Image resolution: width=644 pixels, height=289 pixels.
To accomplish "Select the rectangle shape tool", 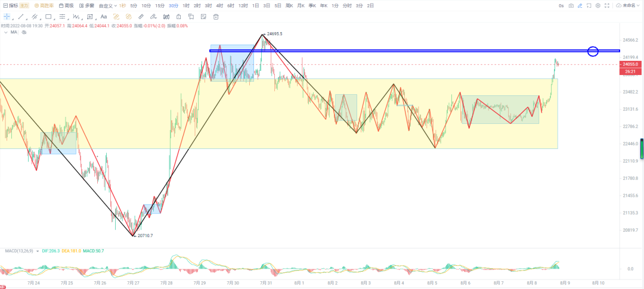I will click(48, 17).
